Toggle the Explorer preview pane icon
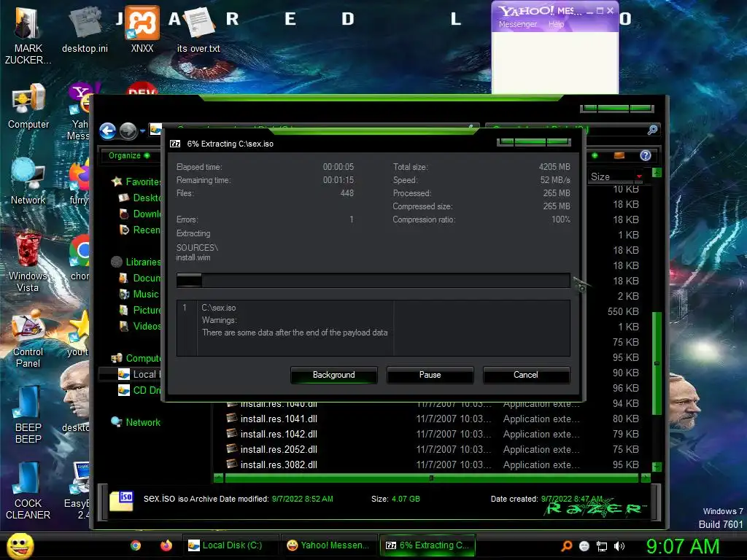Screen dimensions: 747x560 pyautogui.click(x=619, y=156)
